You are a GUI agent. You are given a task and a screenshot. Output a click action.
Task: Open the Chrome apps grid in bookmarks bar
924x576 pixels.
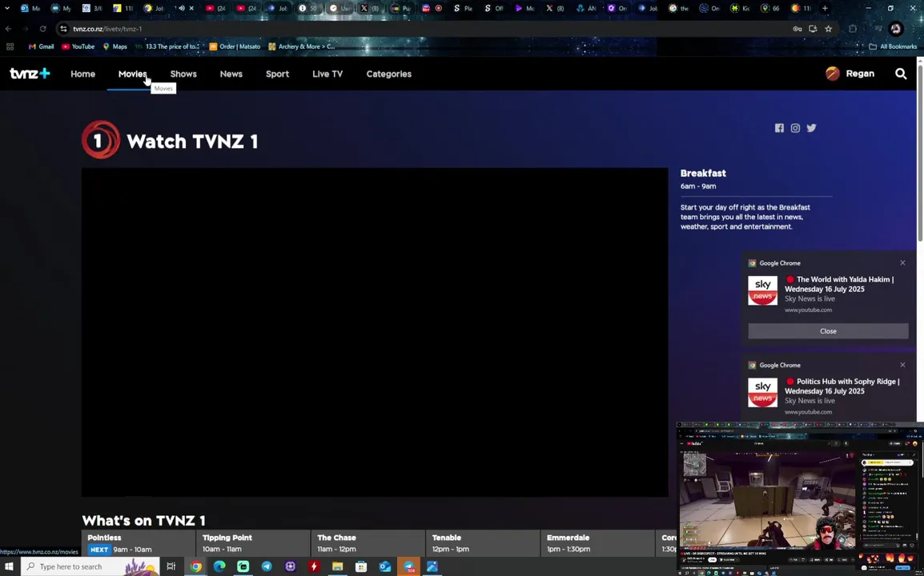pyautogui.click(x=10, y=46)
